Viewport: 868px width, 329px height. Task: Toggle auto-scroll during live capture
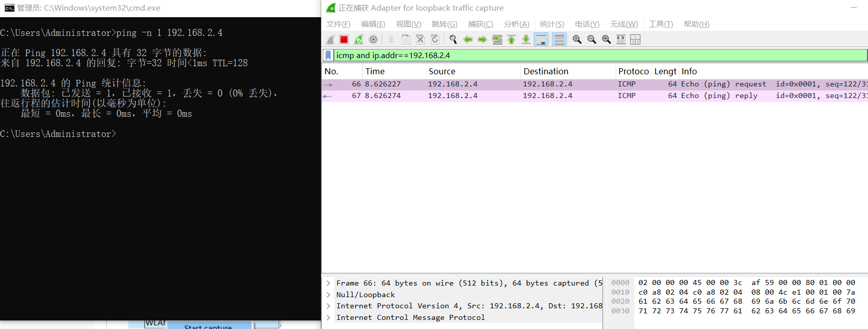(x=541, y=39)
